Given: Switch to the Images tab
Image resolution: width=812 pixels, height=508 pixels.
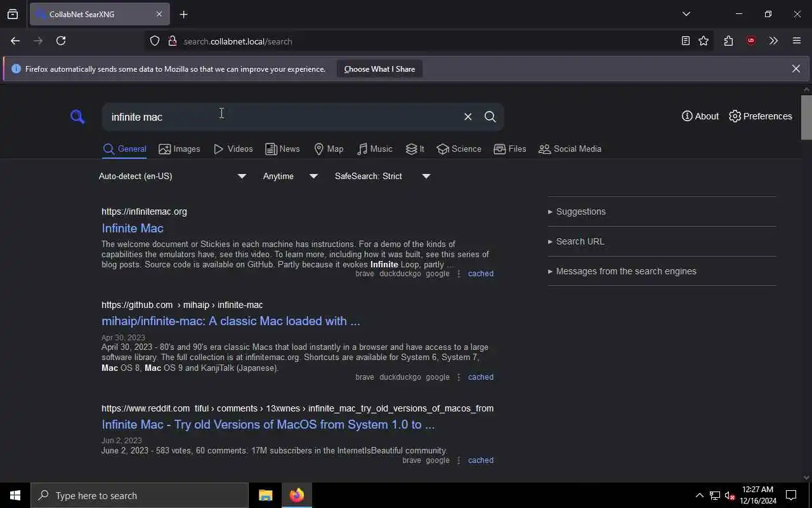Looking at the screenshot, I should click(180, 149).
